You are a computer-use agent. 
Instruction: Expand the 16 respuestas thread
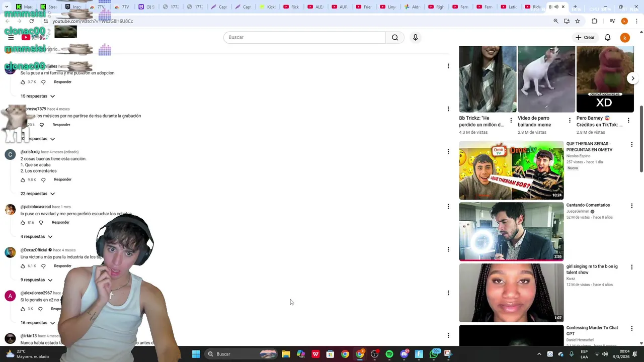click(38, 323)
